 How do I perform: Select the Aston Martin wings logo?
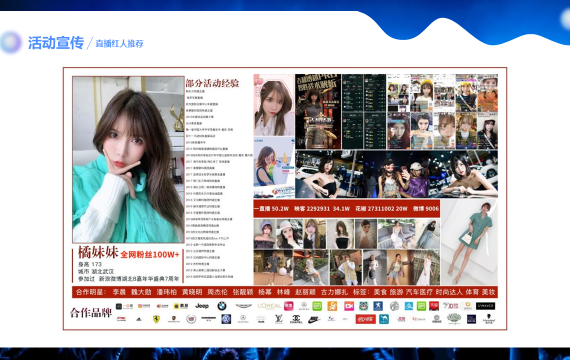point(244,306)
